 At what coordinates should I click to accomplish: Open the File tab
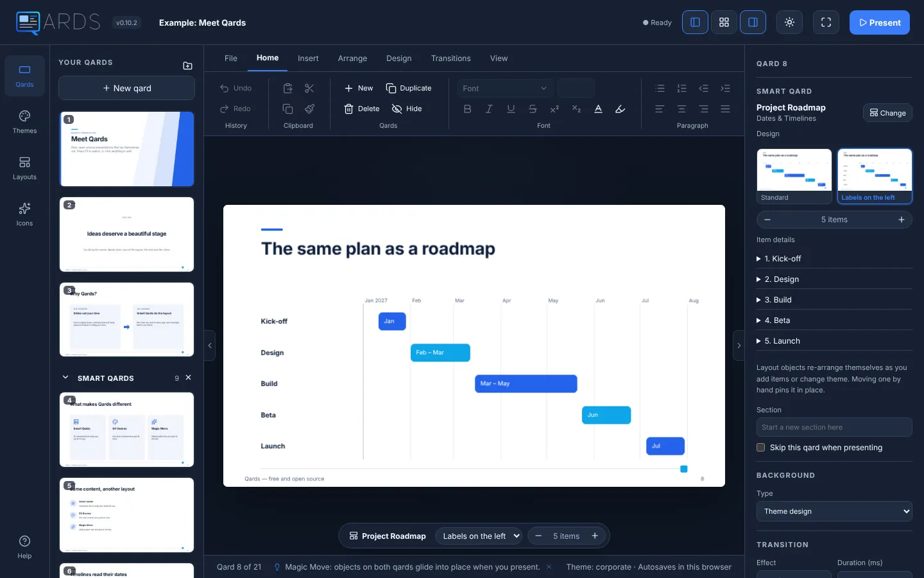point(231,58)
